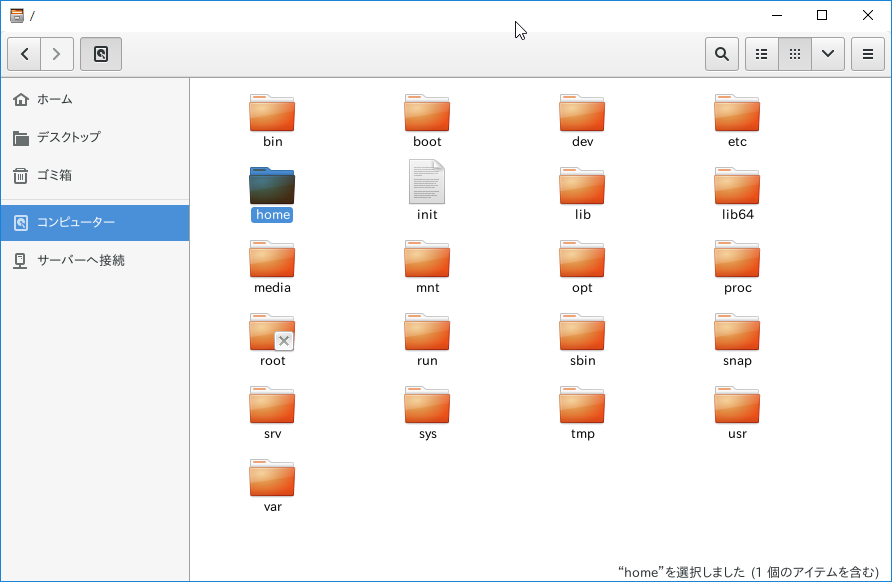The height and width of the screenshot is (582, 892).
Task: Click the "sys" folder name label
Action: click(427, 434)
